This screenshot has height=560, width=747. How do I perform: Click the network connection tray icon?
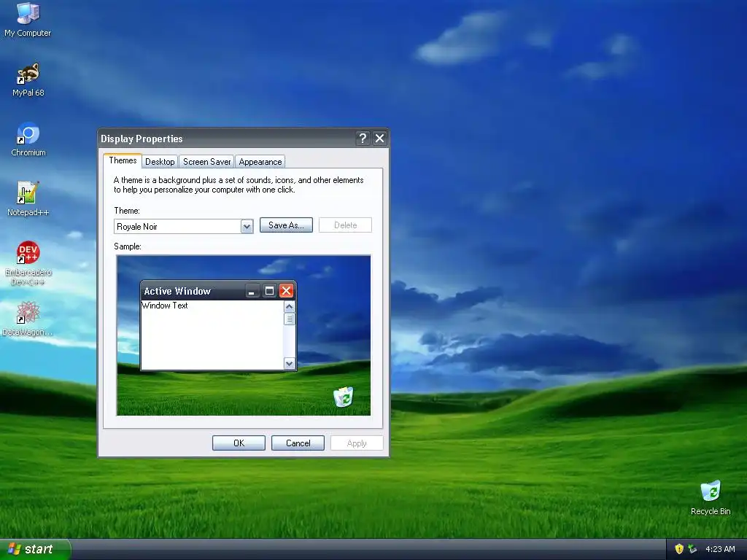pos(693,549)
